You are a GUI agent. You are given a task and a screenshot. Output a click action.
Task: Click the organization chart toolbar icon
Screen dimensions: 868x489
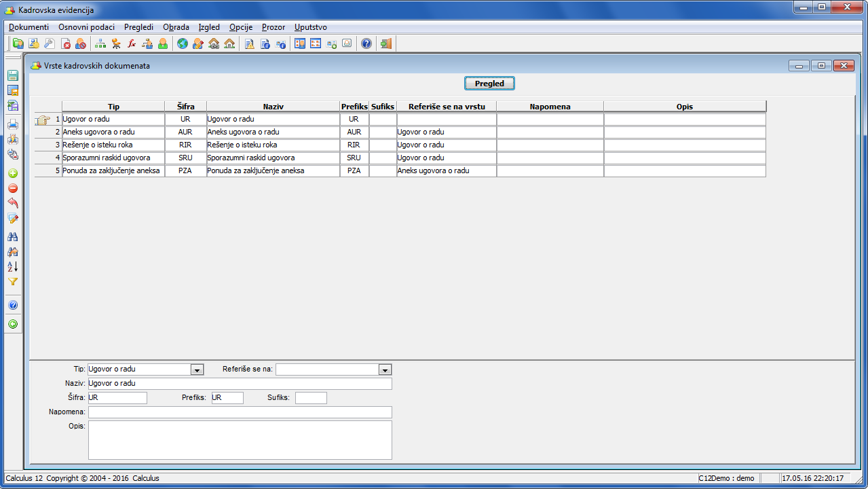100,43
